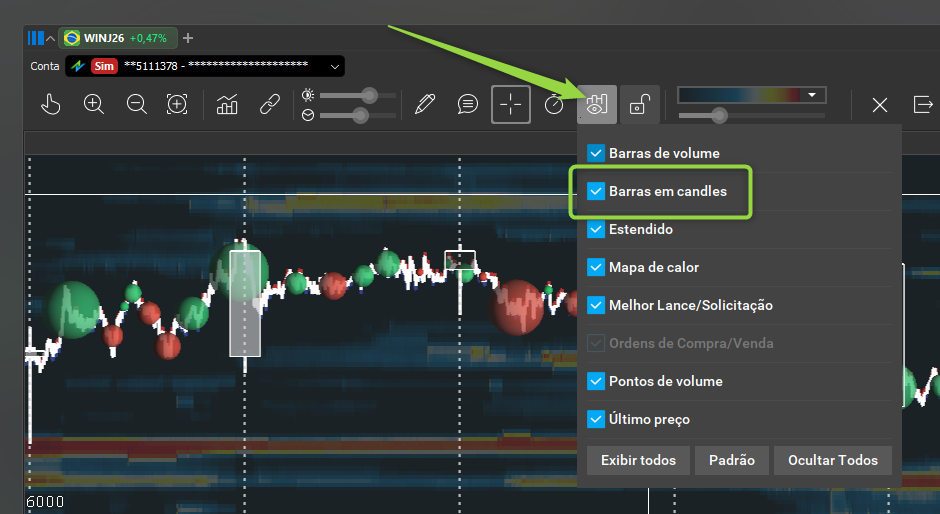The width and height of the screenshot is (940, 514).
Task: Open the Conta account dropdown
Action: coord(205,66)
